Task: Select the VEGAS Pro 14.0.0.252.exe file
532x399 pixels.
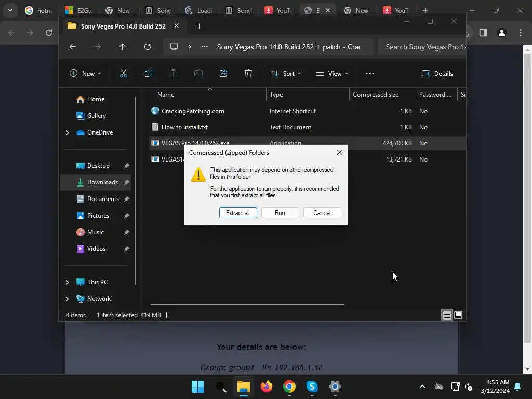Action: click(x=308, y=143)
